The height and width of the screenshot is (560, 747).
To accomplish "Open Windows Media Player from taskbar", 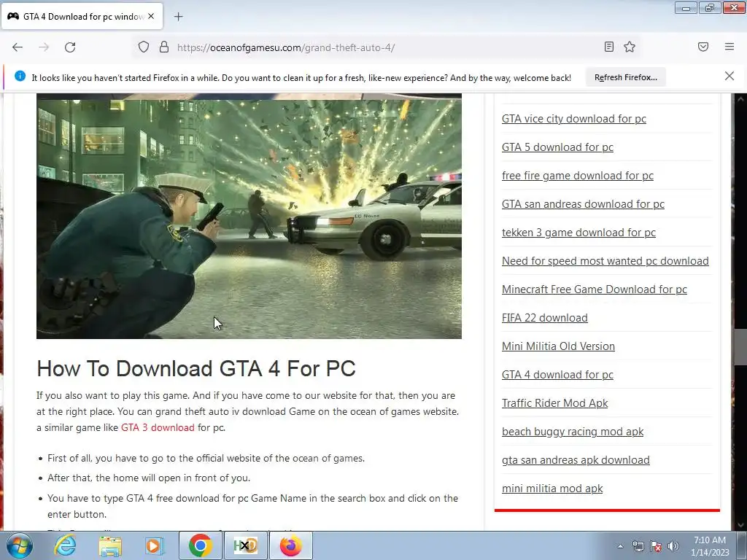I will pos(155,545).
